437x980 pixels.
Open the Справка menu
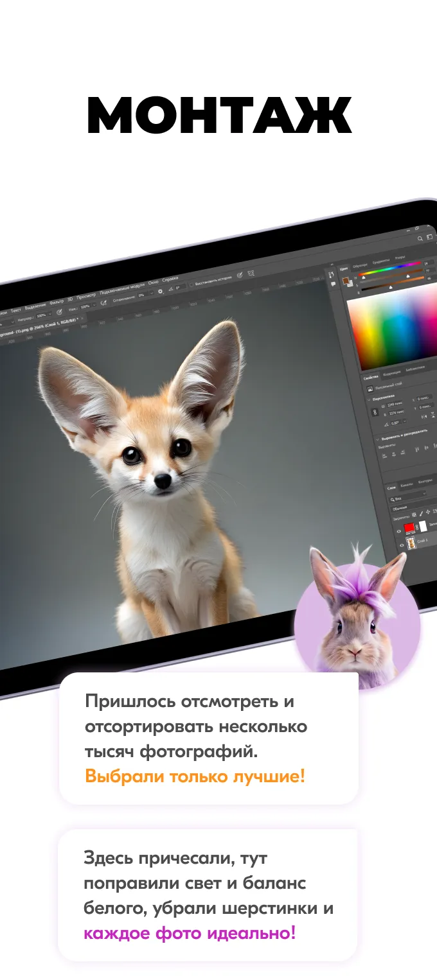tap(170, 279)
